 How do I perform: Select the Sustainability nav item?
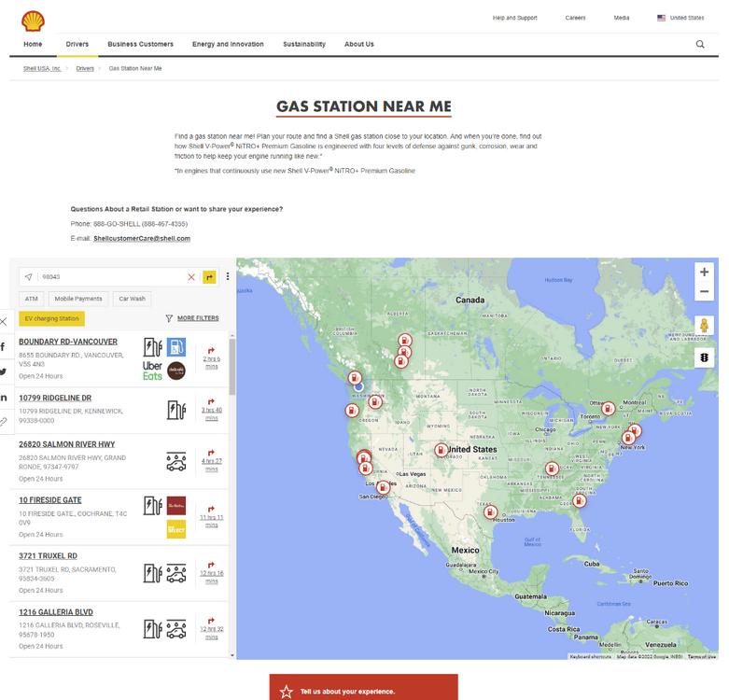pos(304,44)
